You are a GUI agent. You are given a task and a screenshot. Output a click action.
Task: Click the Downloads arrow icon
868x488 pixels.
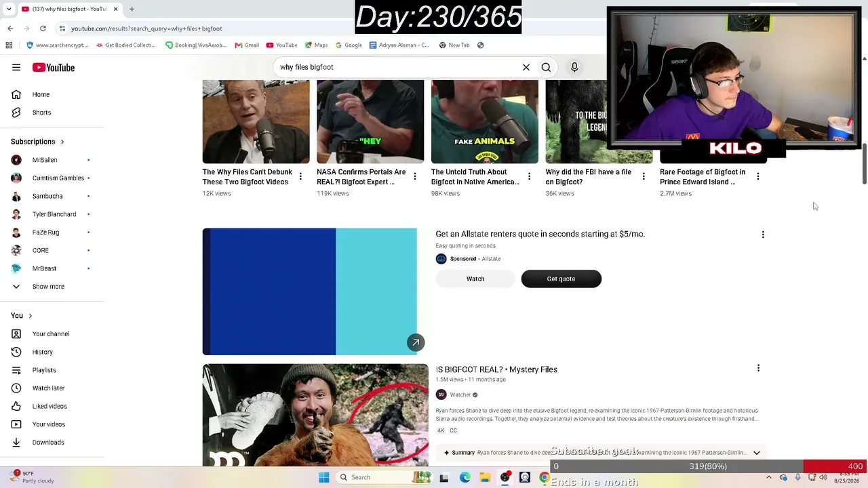[16, 443]
